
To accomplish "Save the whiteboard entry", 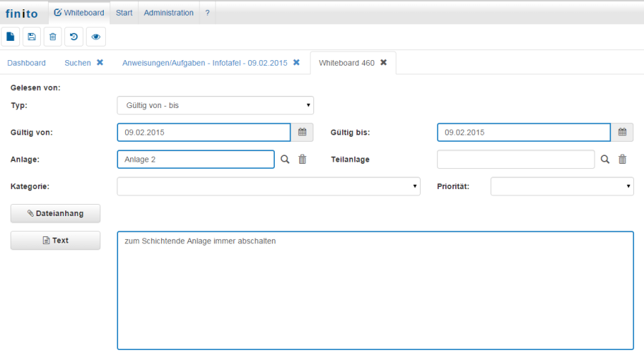I will coord(31,37).
